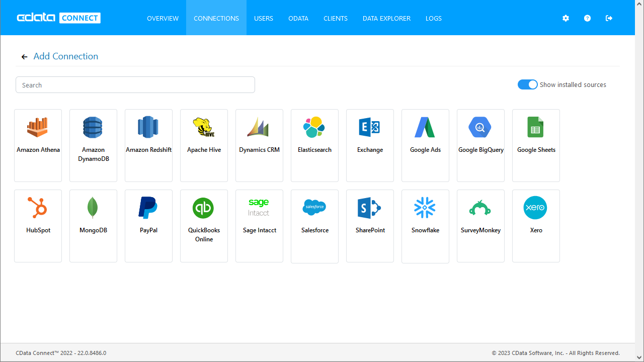Click the CData Connect logo
This screenshot has height=362, width=644.
coord(58,18)
